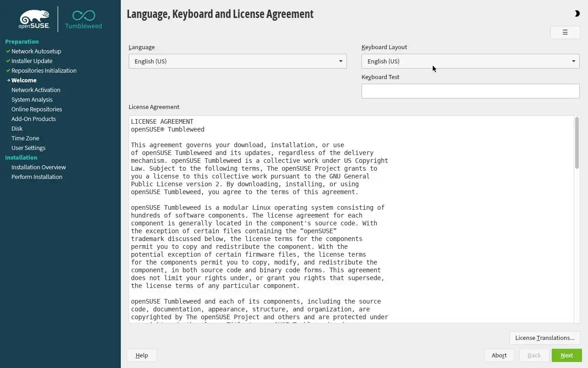Click the Tumbleweed infinity logo

(84, 19)
